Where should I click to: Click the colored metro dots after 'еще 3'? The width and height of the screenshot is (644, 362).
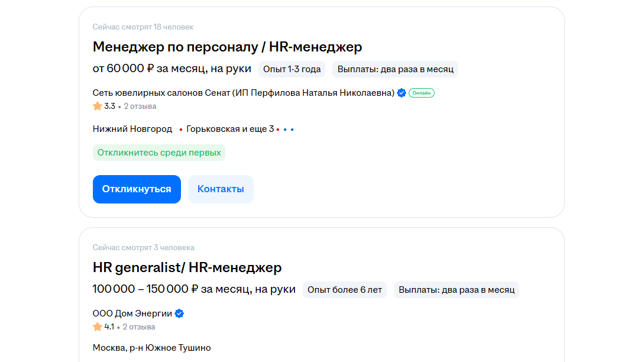(x=285, y=130)
